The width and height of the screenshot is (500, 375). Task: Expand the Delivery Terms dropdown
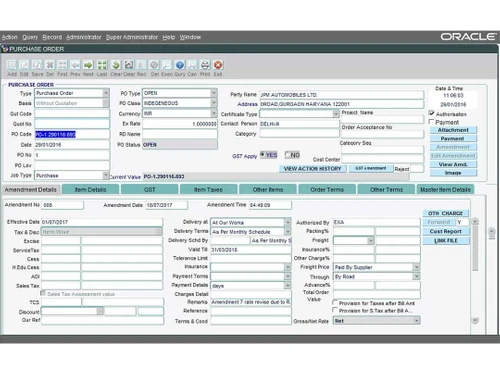pyautogui.click(x=287, y=231)
